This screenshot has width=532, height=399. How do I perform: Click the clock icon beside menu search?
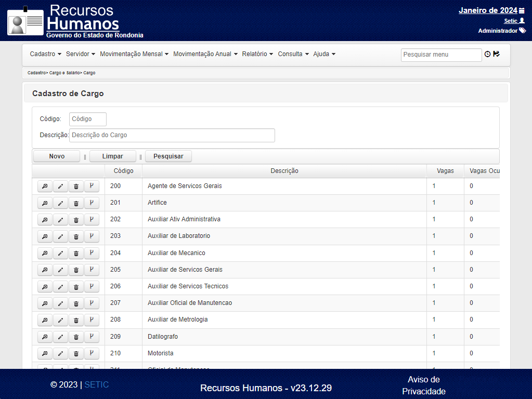(x=488, y=54)
